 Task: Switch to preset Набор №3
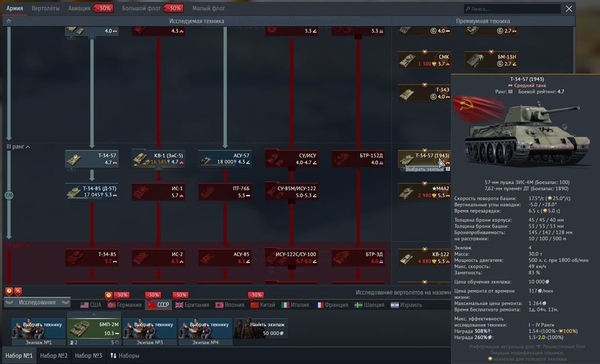88,356
